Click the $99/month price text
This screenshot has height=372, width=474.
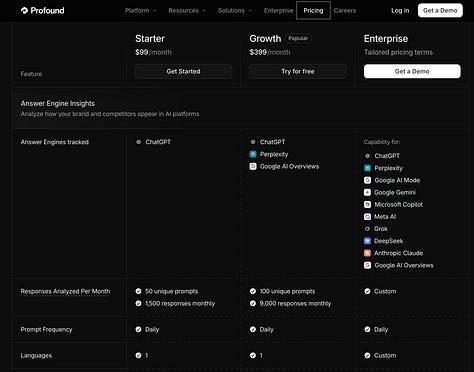(153, 52)
